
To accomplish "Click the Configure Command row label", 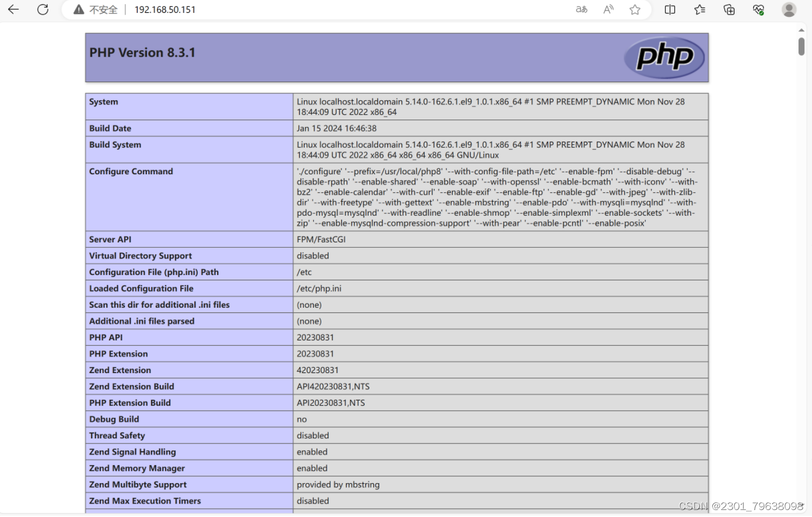I will 131,171.
